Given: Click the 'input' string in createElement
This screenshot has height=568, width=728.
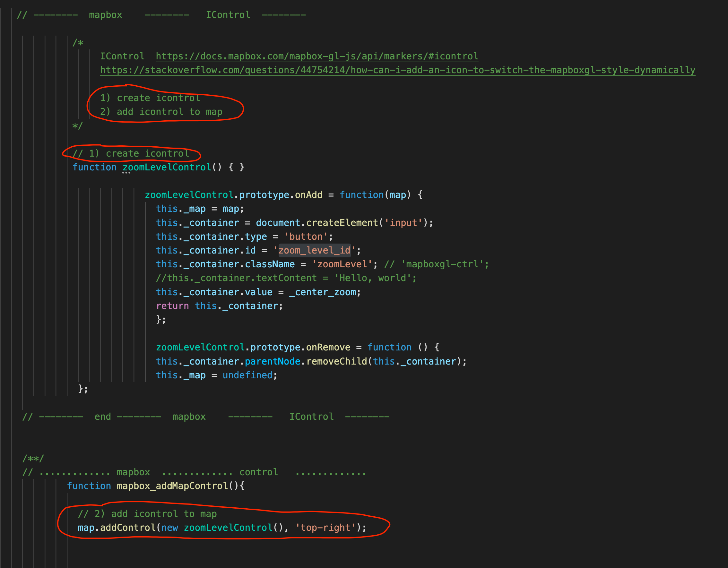Looking at the screenshot, I should point(403,223).
